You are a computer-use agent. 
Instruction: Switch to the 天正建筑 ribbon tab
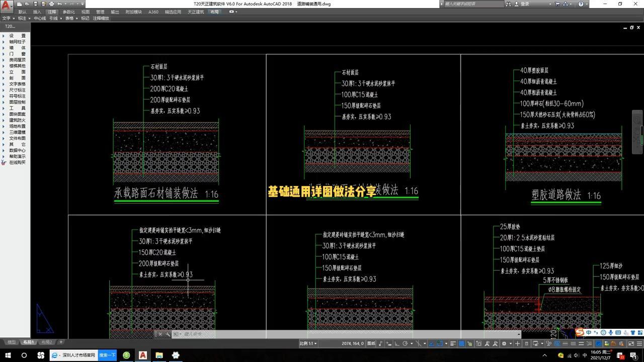196,12
